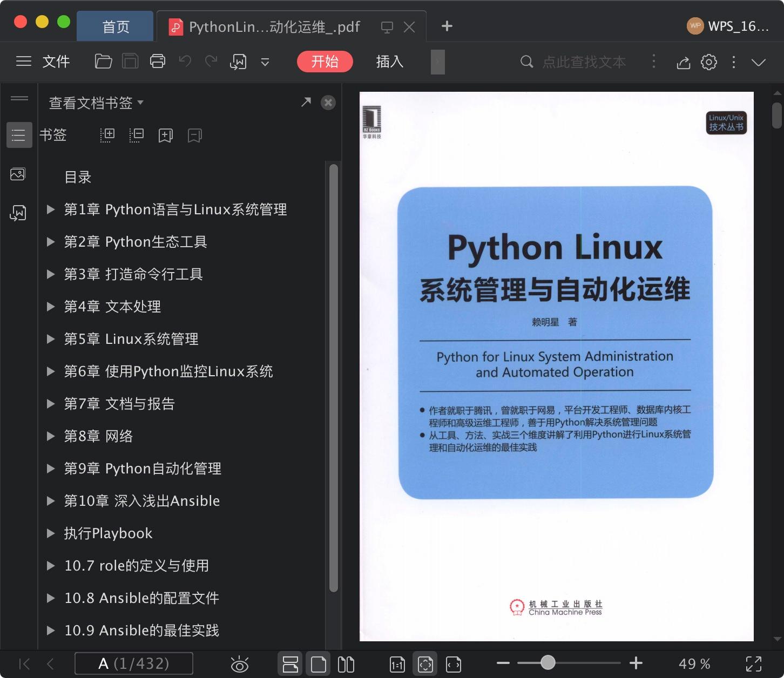Image resolution: width=784 pixels, height=678 pixels.
Task: Open the 第10章 深入浅出Ansible bookmark
Action: click(x=142, y=501)
